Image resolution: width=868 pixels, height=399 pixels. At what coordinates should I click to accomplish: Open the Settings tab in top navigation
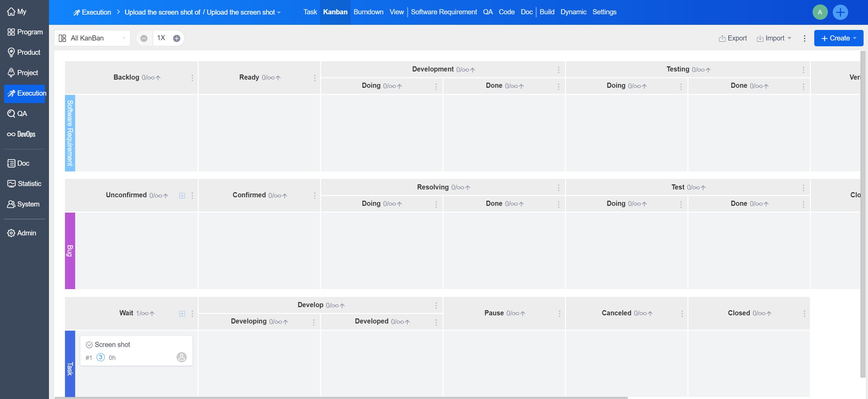point(604,12)
